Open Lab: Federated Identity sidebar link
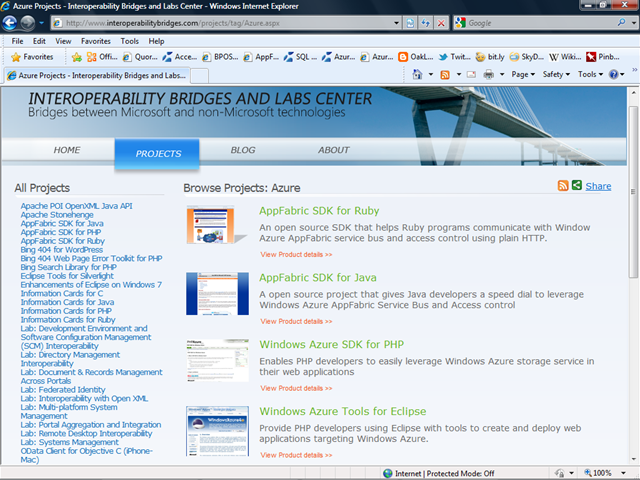Viewport: 640px width, 480px height. pos(63,390)
